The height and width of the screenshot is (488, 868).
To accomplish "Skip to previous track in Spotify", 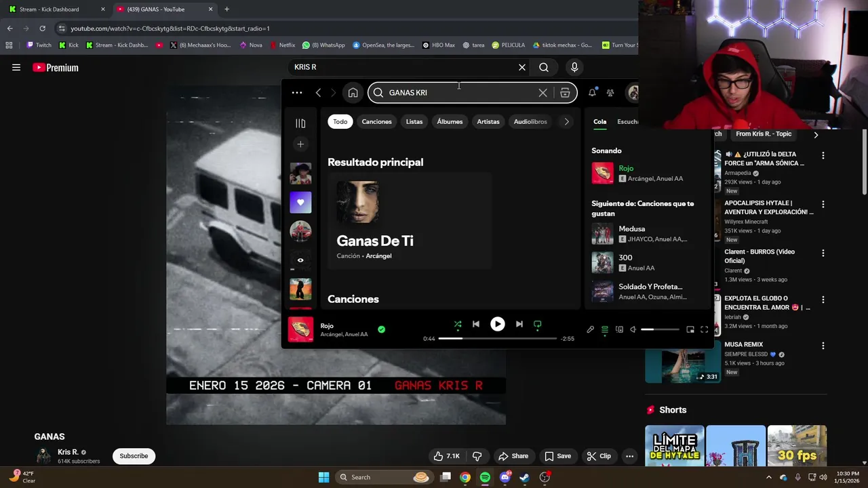I will [x=476, y=324].
